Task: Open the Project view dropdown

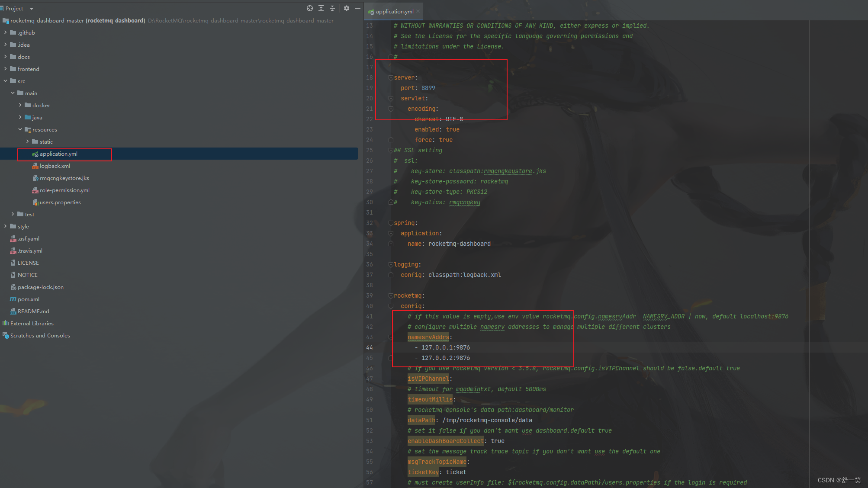Action: click(32, 9)
